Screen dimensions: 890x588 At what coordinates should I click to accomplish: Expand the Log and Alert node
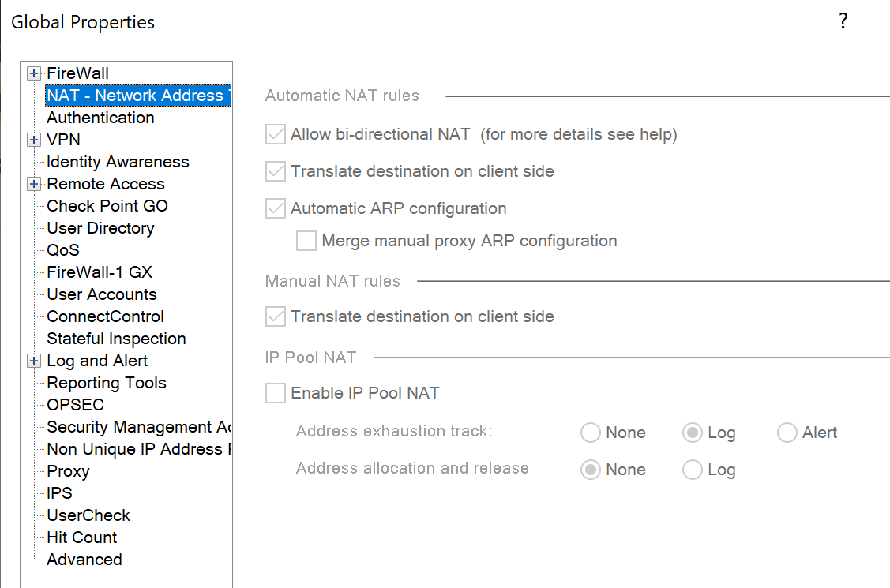(x=34, y=361)
